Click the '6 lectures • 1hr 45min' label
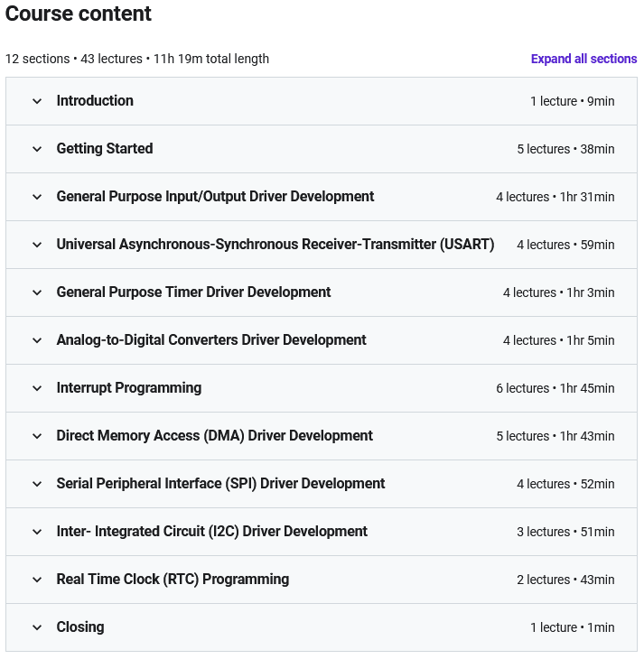The width and height of the screenshot is (644, 659). pyautogui.click(x=555, y=388)
